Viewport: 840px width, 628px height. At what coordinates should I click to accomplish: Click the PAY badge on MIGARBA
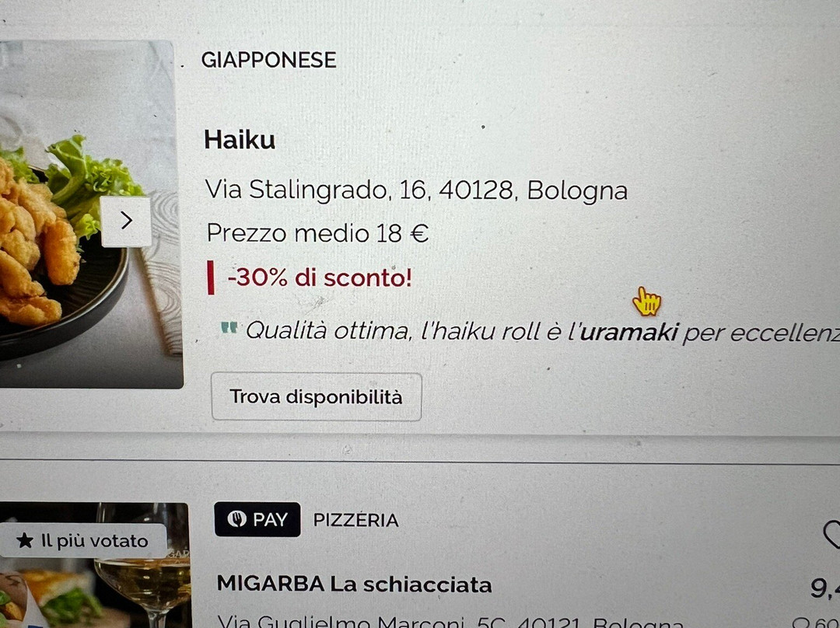pyautogui.click(x=257, y=519)
